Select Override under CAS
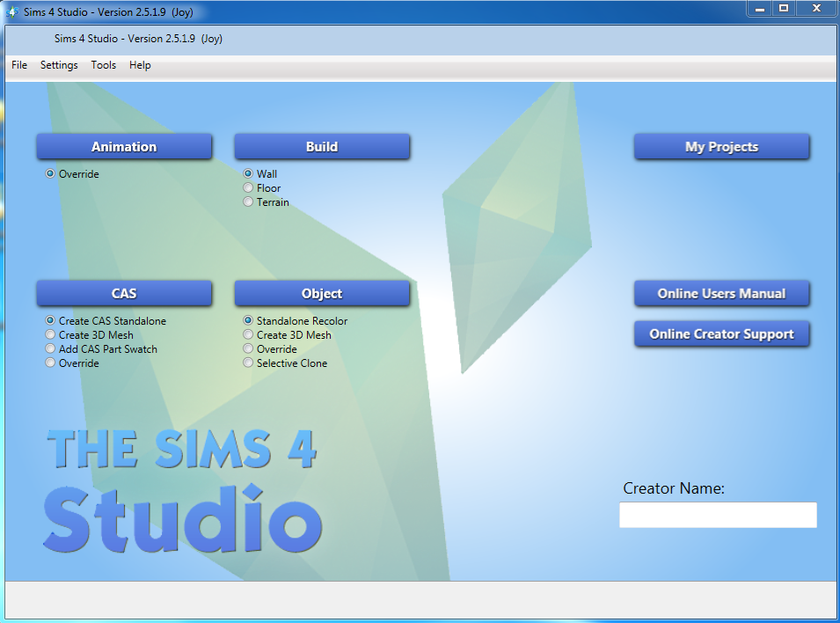Viewport: 840px width, 623px height. (50, 363)
